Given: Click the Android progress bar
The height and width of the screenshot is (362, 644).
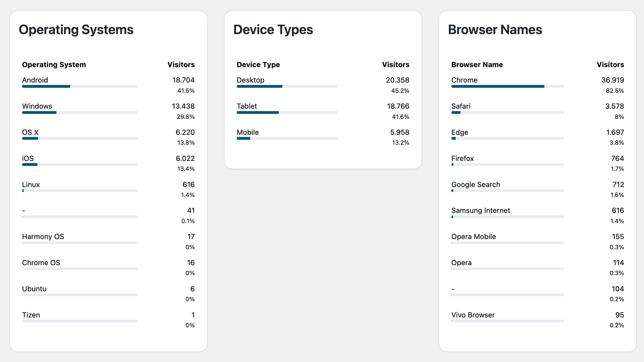Looking at the screenshot, I should click(80, 86).
